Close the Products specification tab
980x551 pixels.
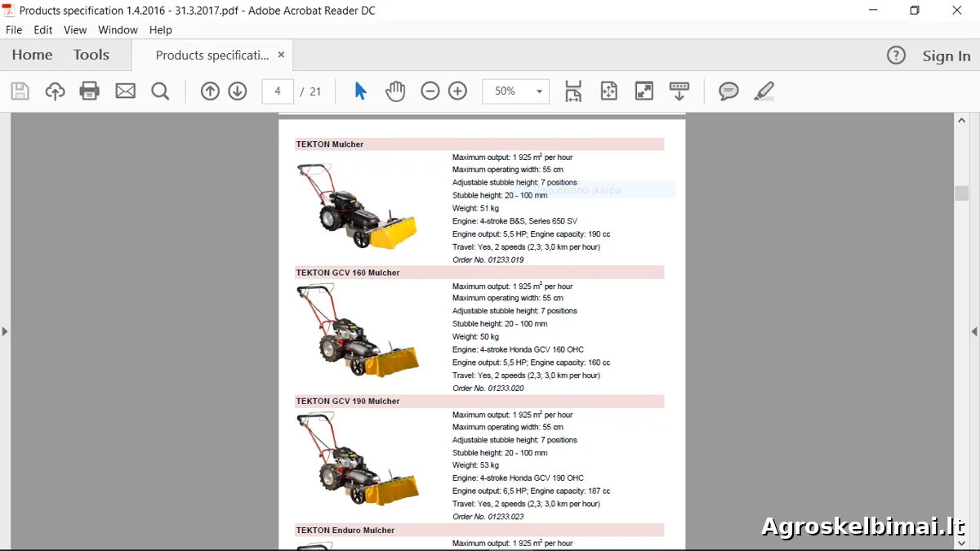281,55
